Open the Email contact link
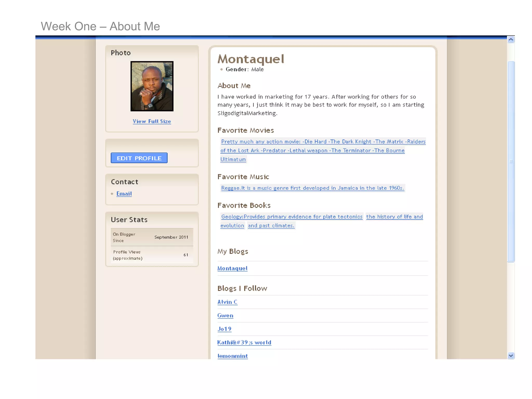This screenshot has width=532, height=399. click(124, 194)
